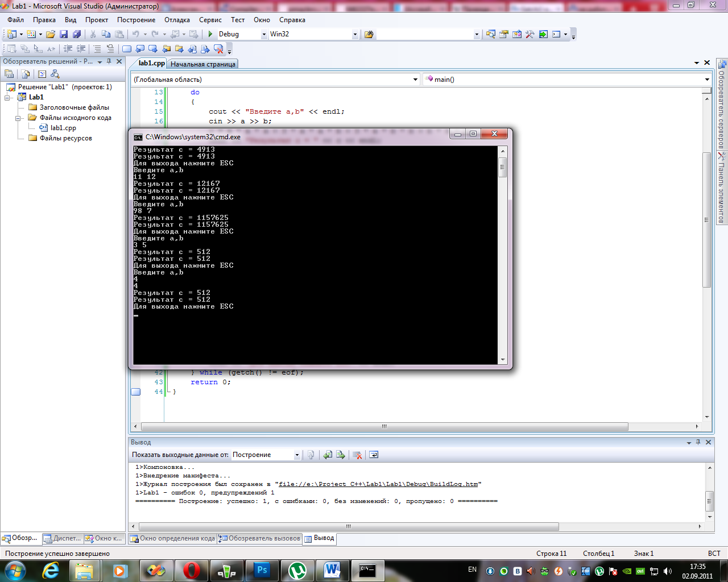Click View Class Diagram icon in Solution Explorer
Image resolution: width=728 pixels, height=582 pixels.
[55, 74]
